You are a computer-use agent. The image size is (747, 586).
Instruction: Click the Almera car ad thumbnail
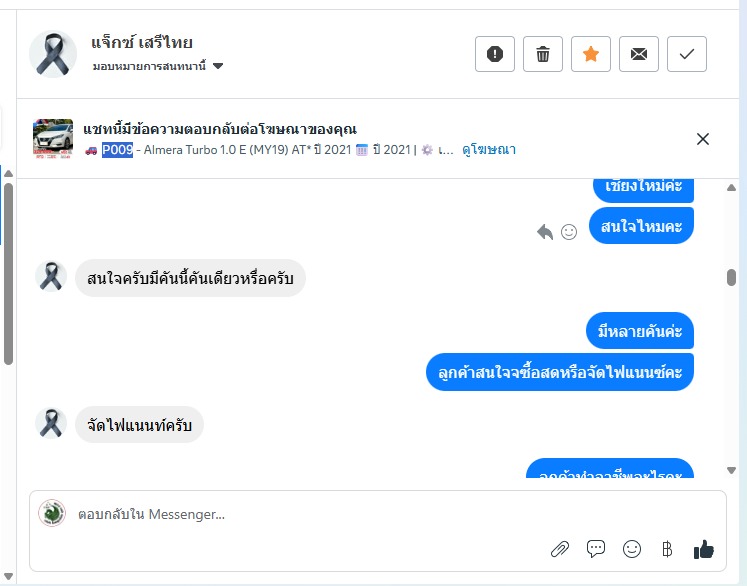[53, 139]
